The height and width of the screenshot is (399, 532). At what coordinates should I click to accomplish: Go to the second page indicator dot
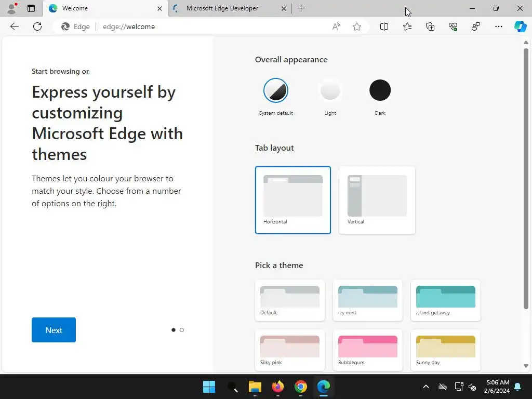point(182,330)
